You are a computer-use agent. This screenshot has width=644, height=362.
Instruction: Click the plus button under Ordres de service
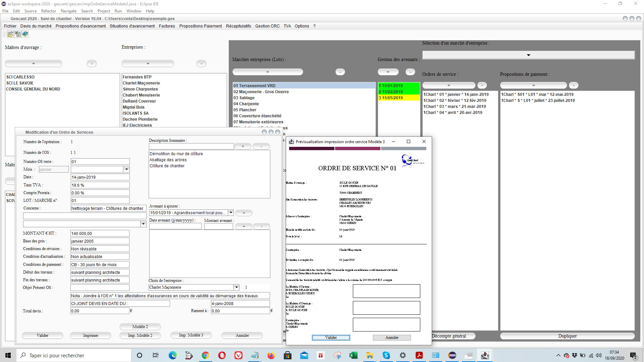click(448, 85)
